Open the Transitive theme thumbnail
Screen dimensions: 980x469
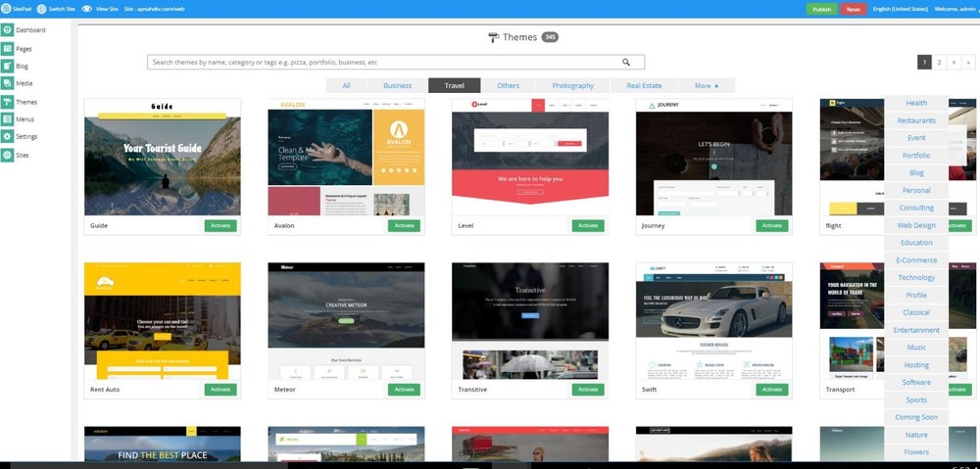click(530, 320)
